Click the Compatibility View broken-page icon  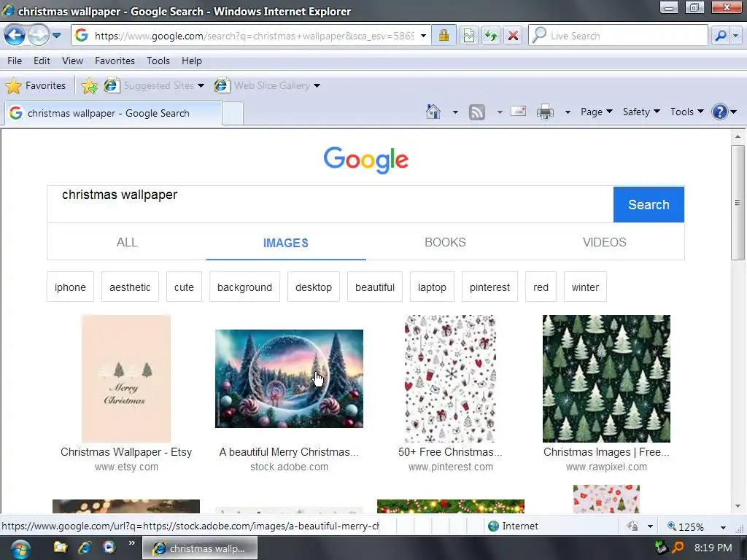click(469, 36)
